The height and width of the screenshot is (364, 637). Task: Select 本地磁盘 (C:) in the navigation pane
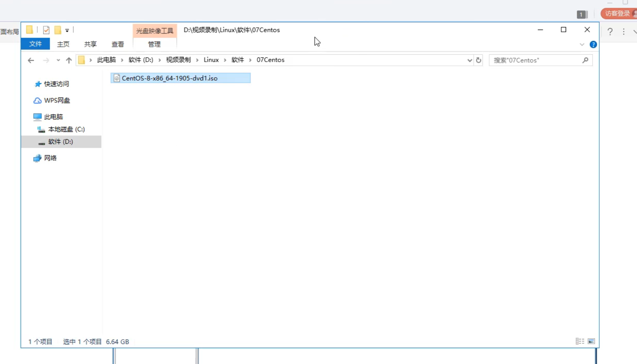(x=66, y=129)
